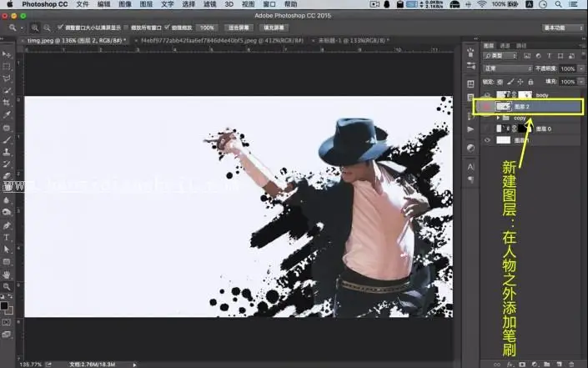Select the Clone Stamp tool
This screenshot has height=368, width=588.
[7, 153]
